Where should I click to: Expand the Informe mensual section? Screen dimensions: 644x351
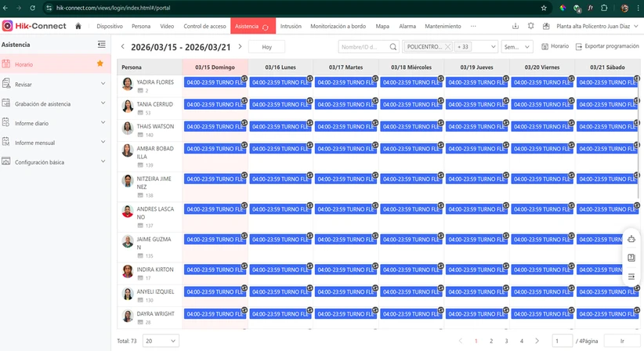pos(103,143)
